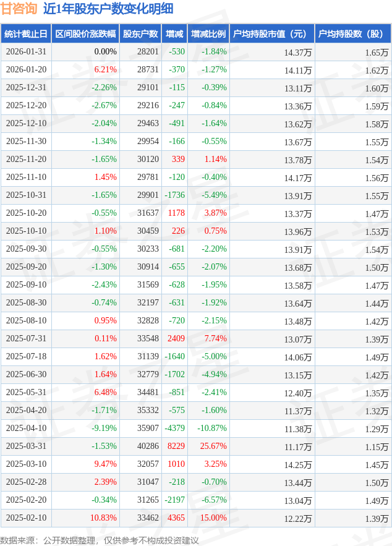Viewport: 392px width, 546px height.
Task: Click the 8229 increase value
Action: (x=176, y=446)
